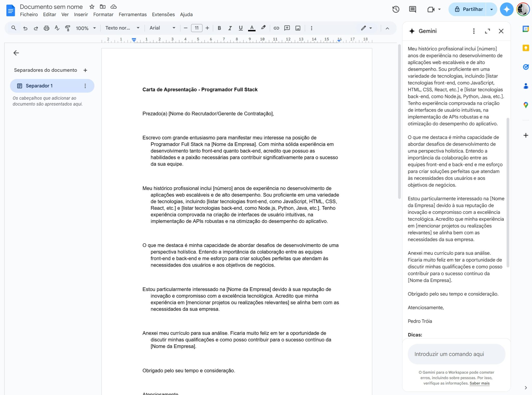Open the paragraph style Texto normal dropdown
The image size is (532, 395).
(x=123, y=28)
